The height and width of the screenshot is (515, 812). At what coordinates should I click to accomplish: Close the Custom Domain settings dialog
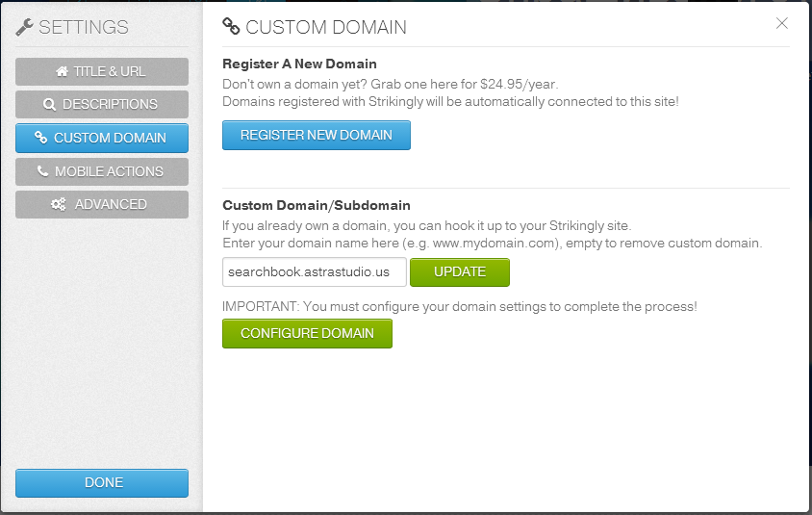[x=782, y=23]
